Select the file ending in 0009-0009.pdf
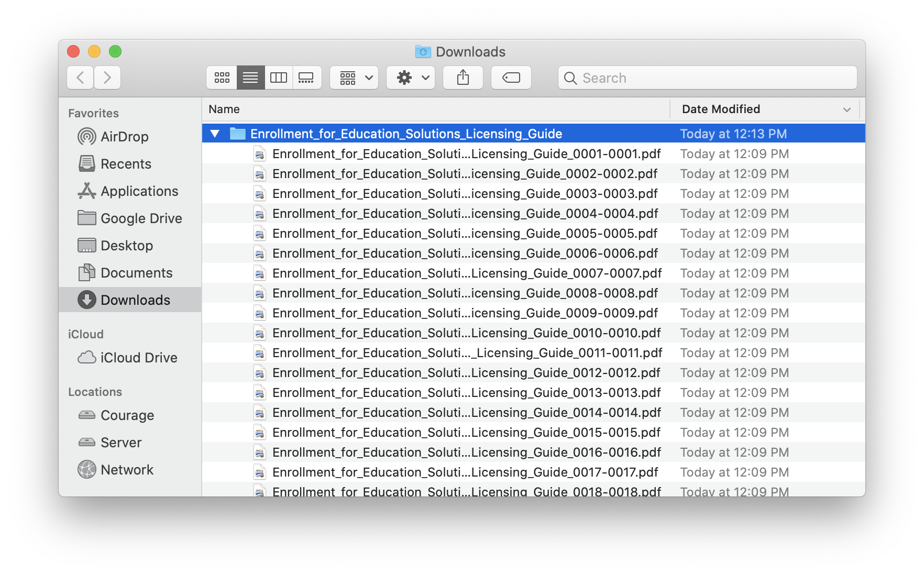 point(533,313)
